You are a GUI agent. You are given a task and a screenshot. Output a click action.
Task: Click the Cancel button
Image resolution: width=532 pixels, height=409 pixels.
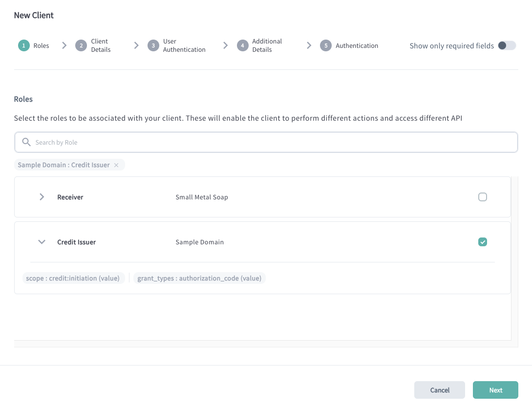[x=439, y=390]
